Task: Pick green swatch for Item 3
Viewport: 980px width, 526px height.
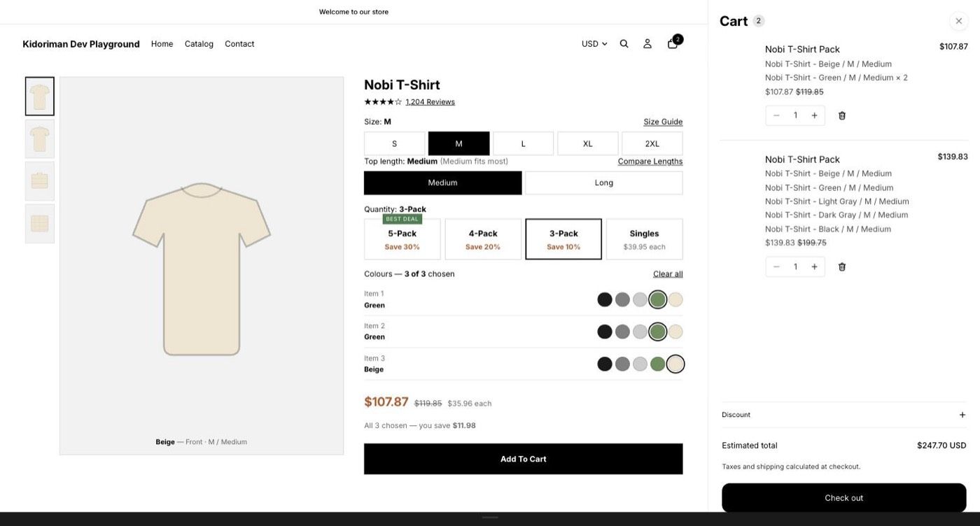Action: (657, 364)
